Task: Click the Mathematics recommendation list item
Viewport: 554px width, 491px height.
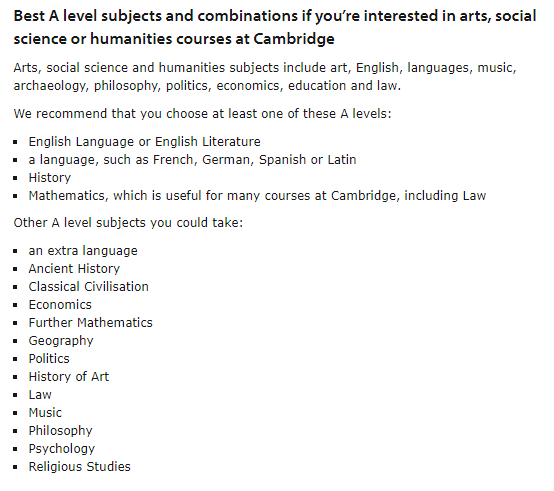Action: coord(257,196)
